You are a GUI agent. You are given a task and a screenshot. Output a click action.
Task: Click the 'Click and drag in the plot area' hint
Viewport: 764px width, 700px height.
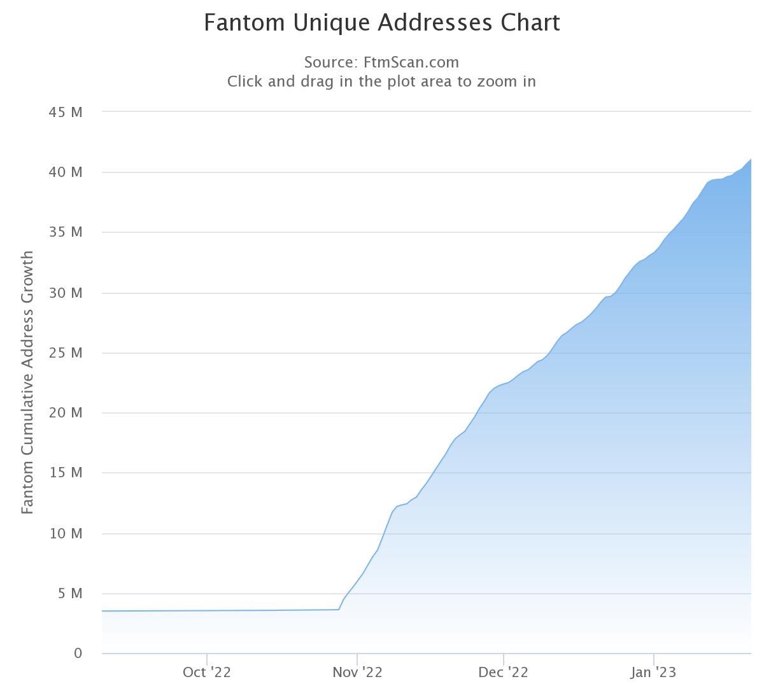381,81
